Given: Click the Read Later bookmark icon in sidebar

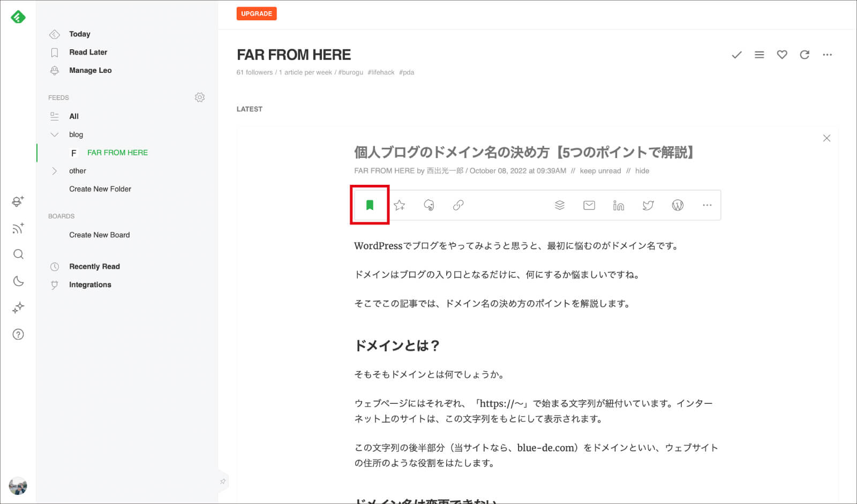Looking at the screenshot, I should click(x=54, y=52).
